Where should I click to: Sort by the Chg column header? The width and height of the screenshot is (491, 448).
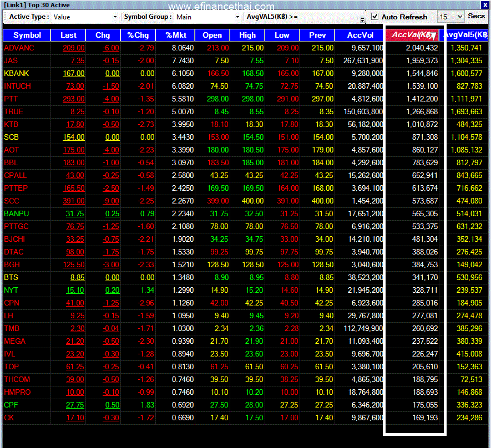coord(103,35)
